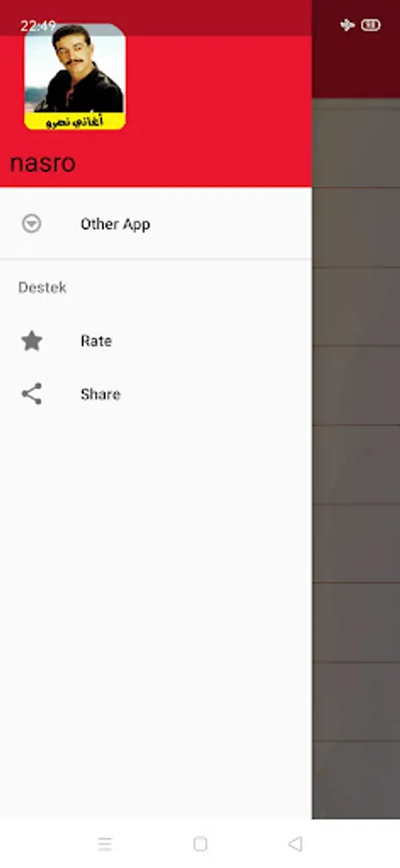The image size is (400, 868).
Task: Tap the airplane mode status icon
Action: coord(347,25)
